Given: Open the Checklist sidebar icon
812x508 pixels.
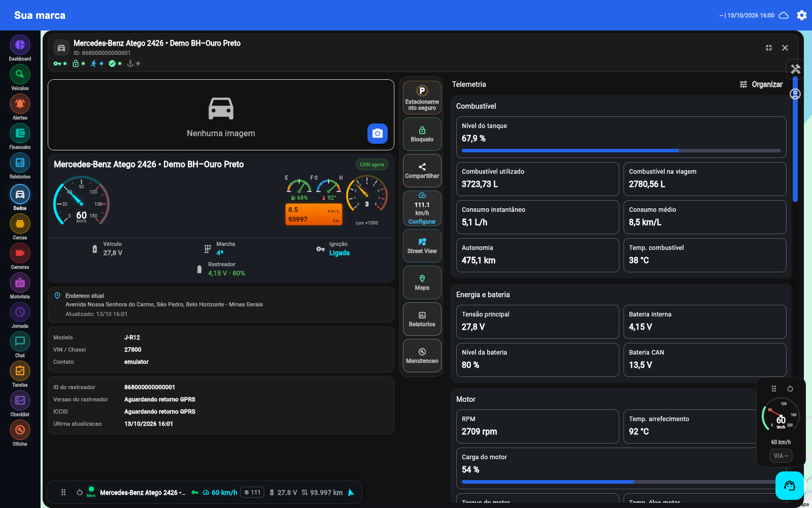Looking at the screenshot, I should tap(20, 400).
